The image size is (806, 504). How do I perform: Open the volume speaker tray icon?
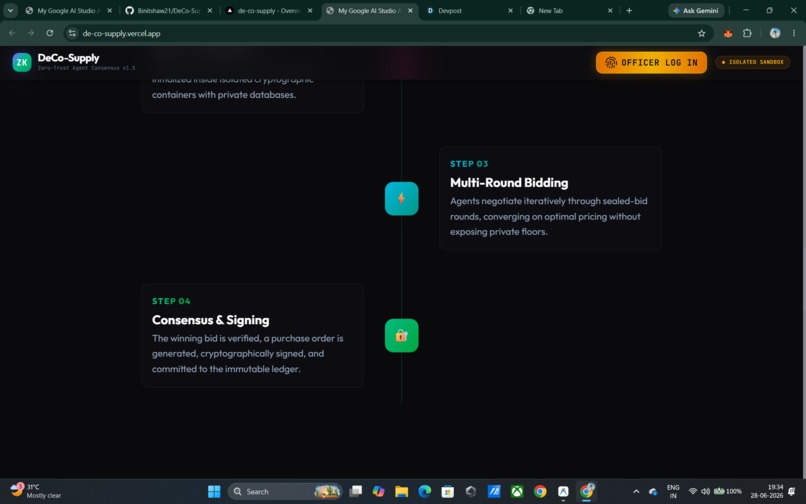(705, 491)
